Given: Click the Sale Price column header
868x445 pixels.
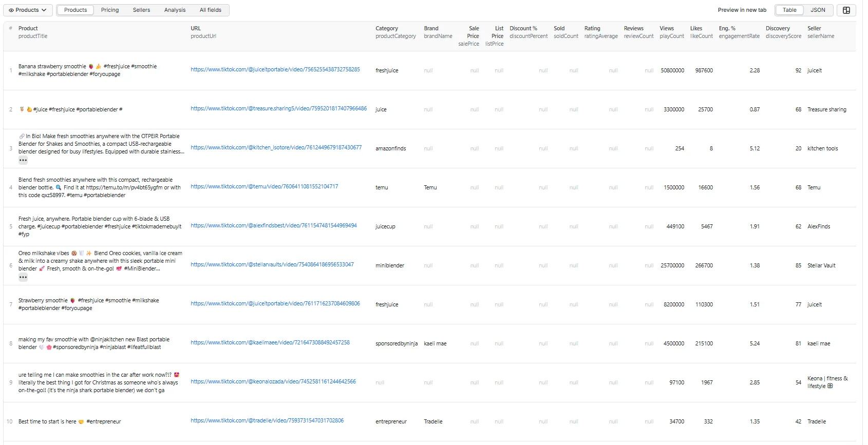Looking at the screenshot, I should [473, 32].
